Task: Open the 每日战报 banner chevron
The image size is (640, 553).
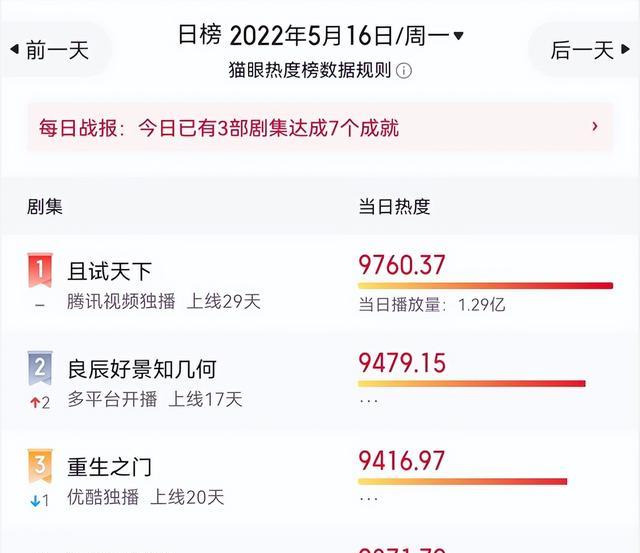Action: 595,127
